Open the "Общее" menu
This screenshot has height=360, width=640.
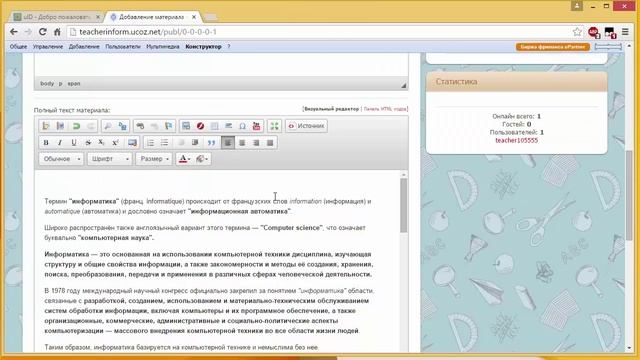click(x=18, y=47)
